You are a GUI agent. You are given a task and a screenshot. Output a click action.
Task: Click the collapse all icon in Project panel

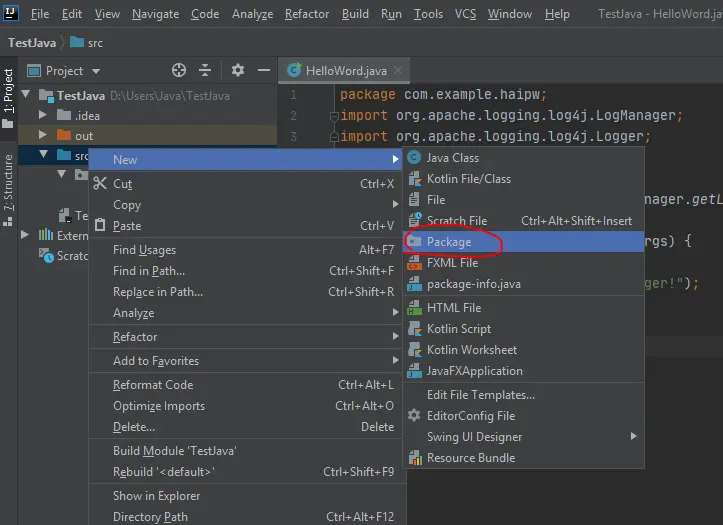205,71
